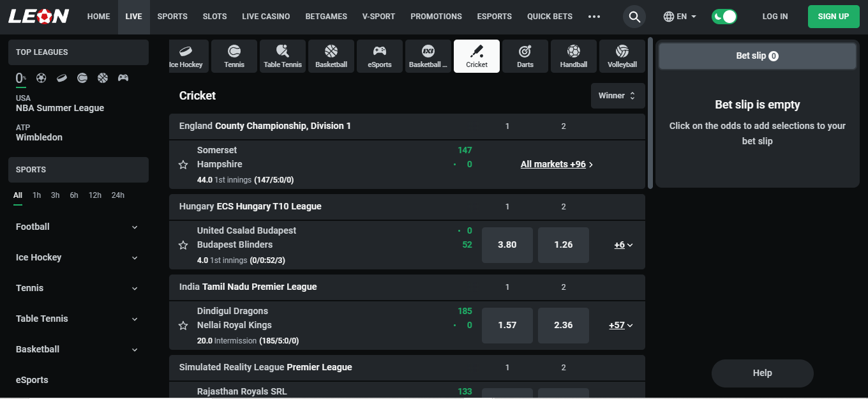Open the Winner market dropdown

618,96
